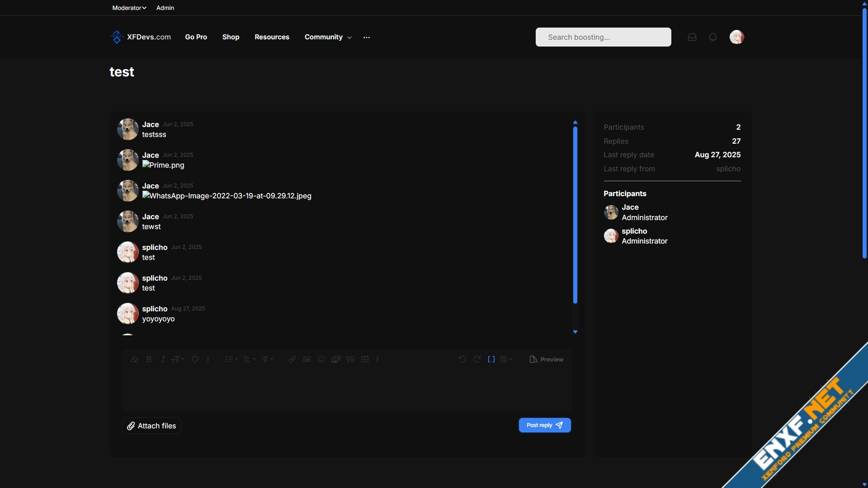Image resolution: width=868 pixels, height=488 pixels.
Task: Open the Shop nav item
Action: pos(231,37)
